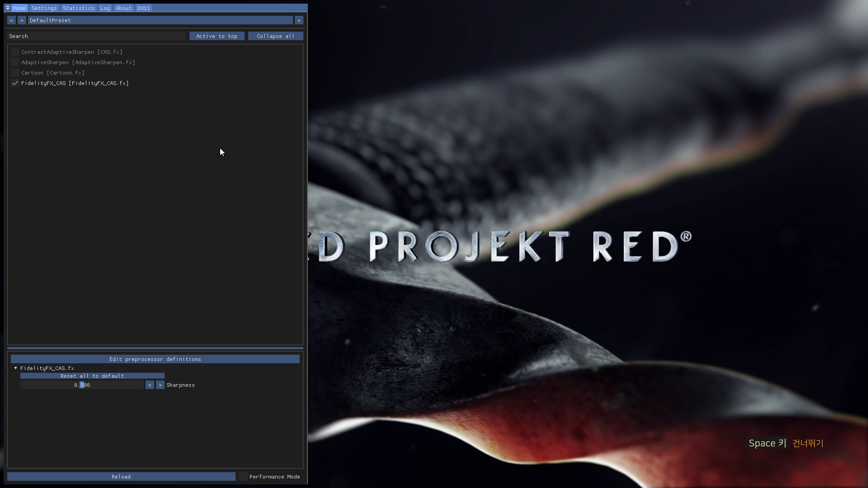868x488 pixels.
Task: Click the Active to top button
Action: tap(217, 36)
